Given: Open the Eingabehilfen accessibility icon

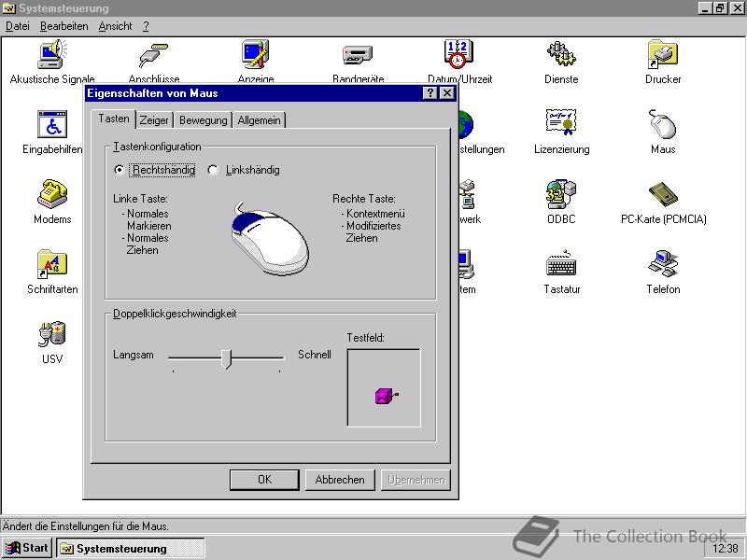Looking at the screenshot, I should [x=52, y=124].
